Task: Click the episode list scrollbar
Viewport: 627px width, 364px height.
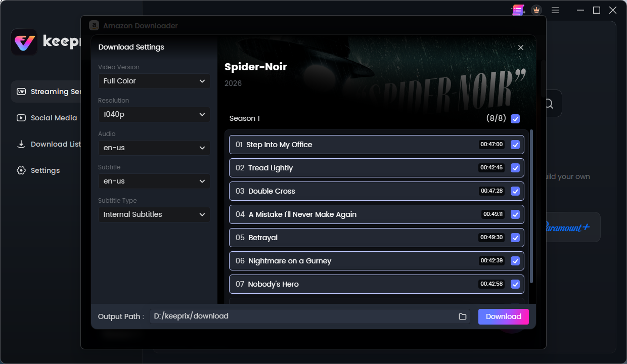Action: pos(531,207)
